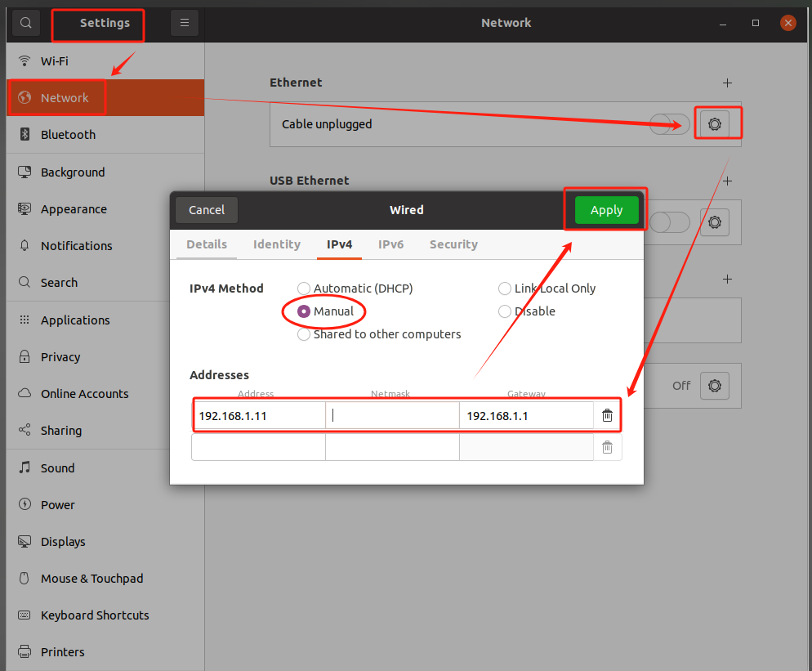Switch to IPv4 tab
812x671 pixels.
point(339,244)
